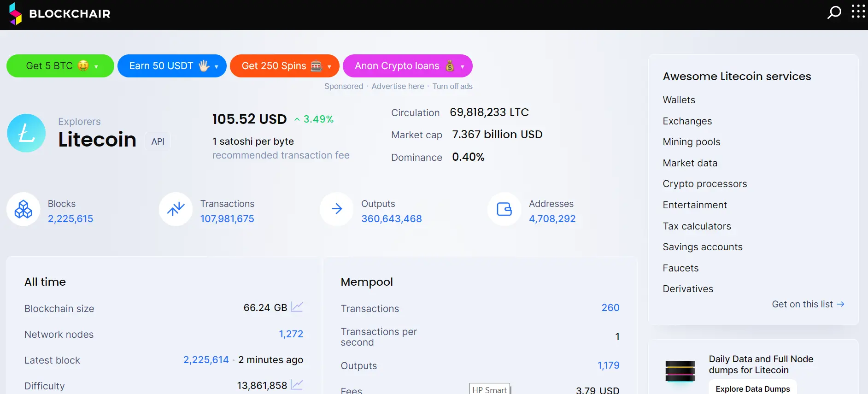868x394 pixels.
Task: Open the Transactions count 107,981,675
Action: (227, 219)
